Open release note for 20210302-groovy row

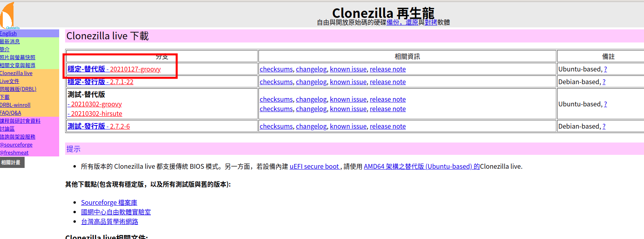tap(388, 99)
